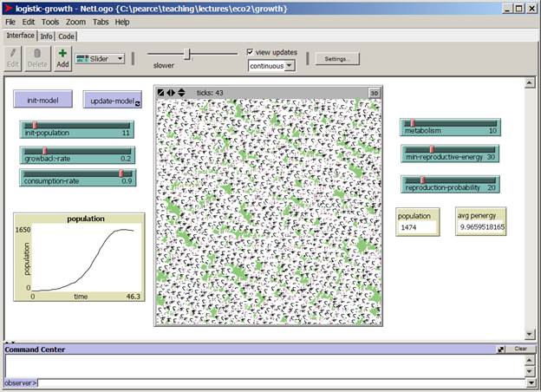Click the Command Center expand icon
This screenshot has width=541, height=392.
(500, 349)
